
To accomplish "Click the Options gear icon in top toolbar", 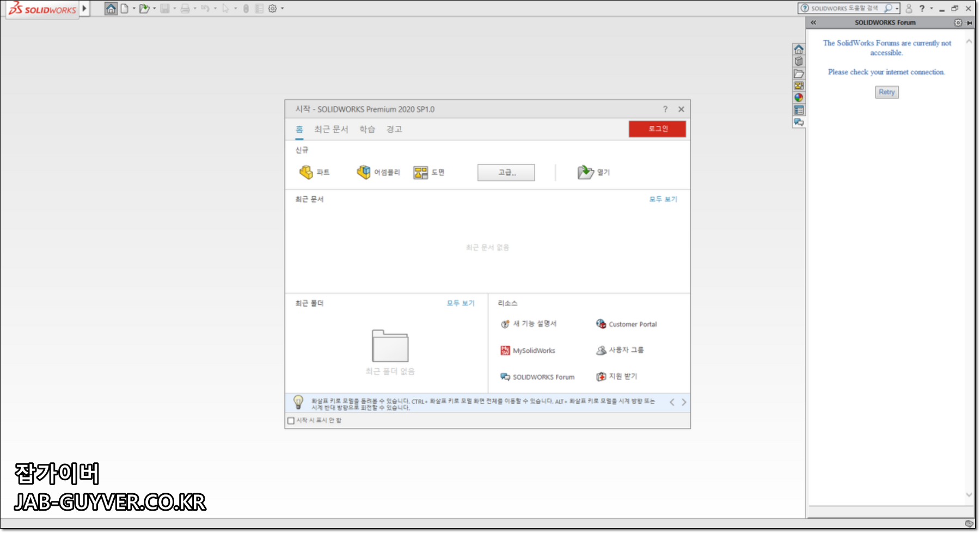I will [273, 9].
